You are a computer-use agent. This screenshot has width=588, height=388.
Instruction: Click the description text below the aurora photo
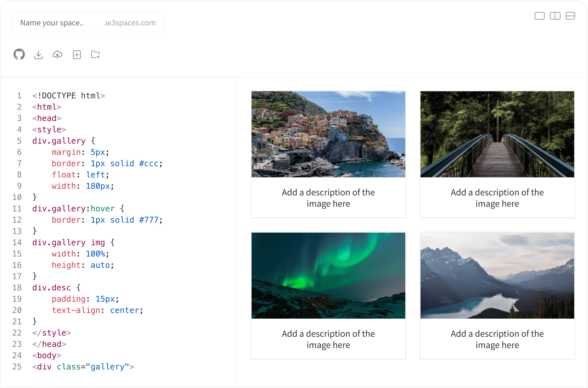328,339
